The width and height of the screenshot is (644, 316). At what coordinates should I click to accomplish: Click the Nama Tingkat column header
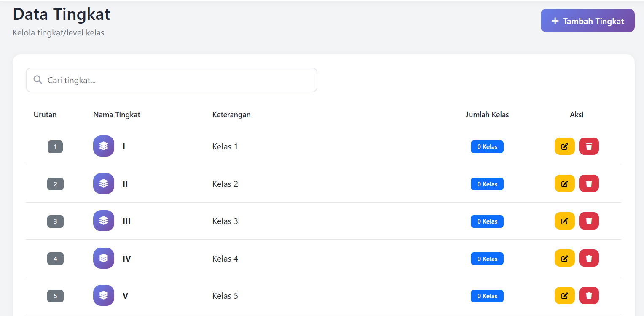117,115
